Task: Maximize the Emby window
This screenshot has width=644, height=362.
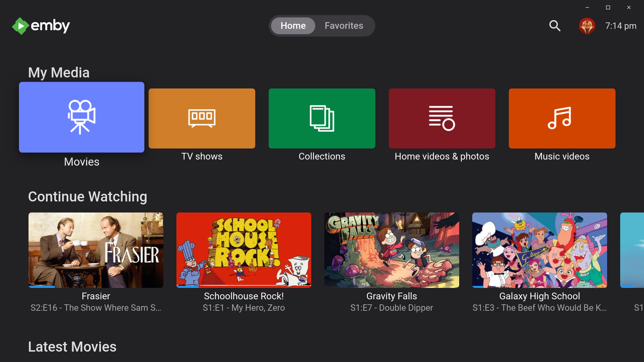Action: pyautogui.click(x=608, y=7)
